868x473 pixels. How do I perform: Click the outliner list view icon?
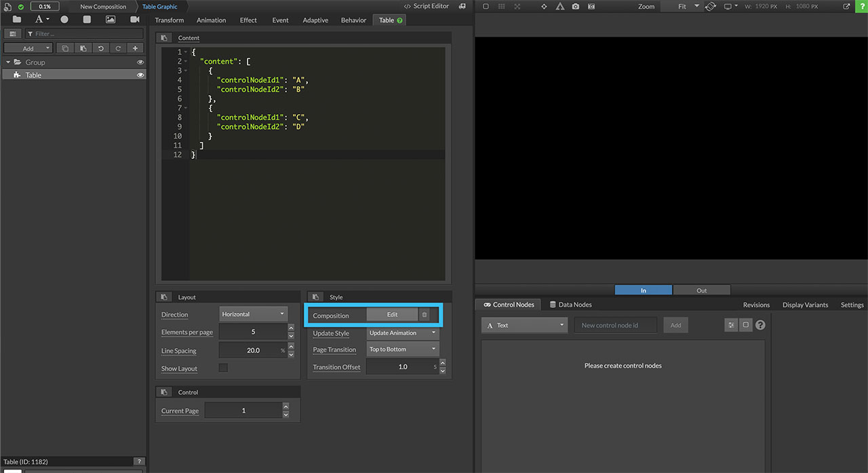(x=13, y=33)
